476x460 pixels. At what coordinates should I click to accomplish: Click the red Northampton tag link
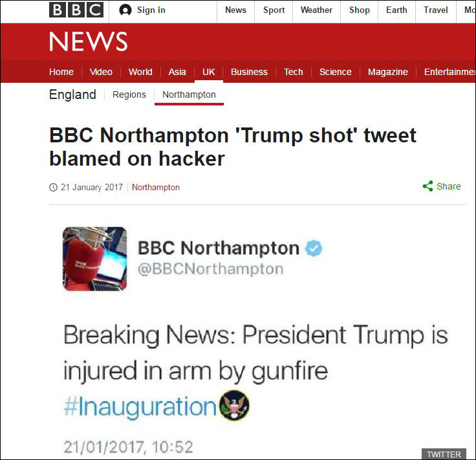point(156,188)
